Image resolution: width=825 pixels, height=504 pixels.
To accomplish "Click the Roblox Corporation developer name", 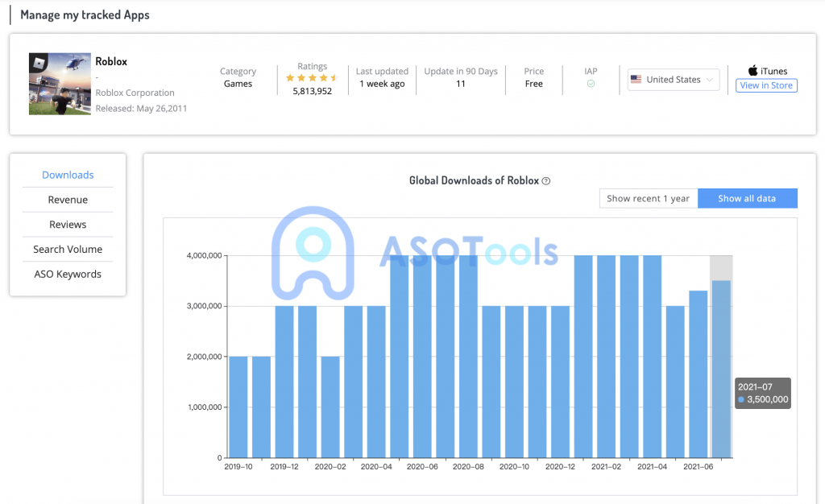I will click(x=135, y=93).
